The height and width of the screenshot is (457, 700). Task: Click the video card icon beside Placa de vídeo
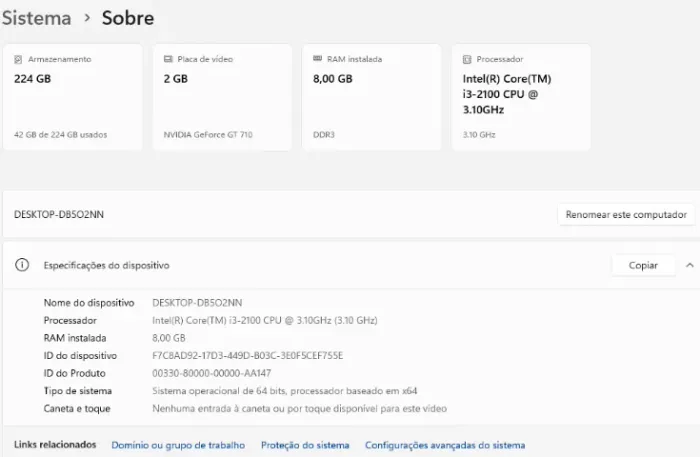click(168, 59)
